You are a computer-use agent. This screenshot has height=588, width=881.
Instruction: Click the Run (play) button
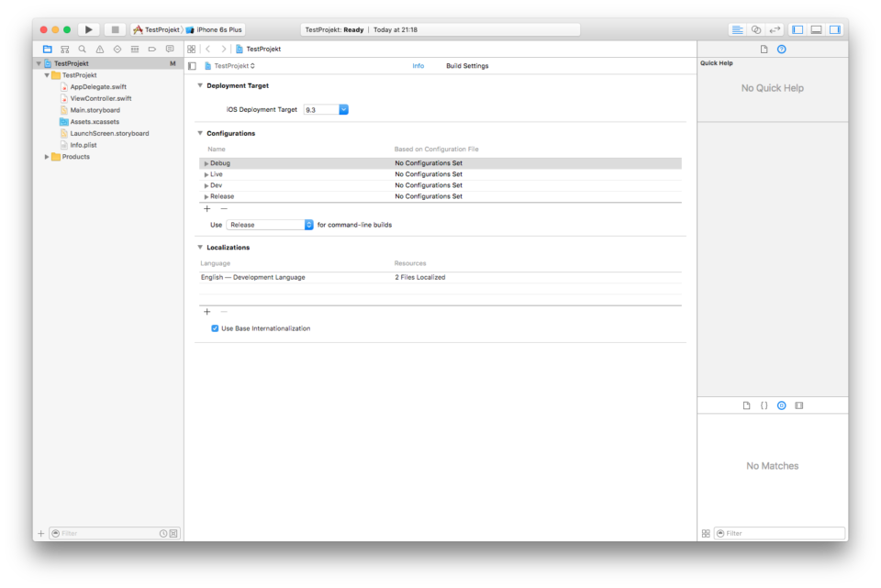tap(89, 29)
